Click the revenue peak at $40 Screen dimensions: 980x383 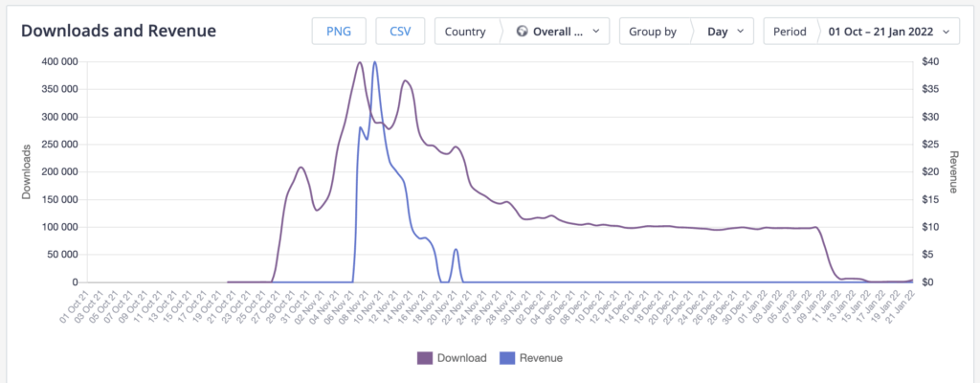click(x=374, y=62)
